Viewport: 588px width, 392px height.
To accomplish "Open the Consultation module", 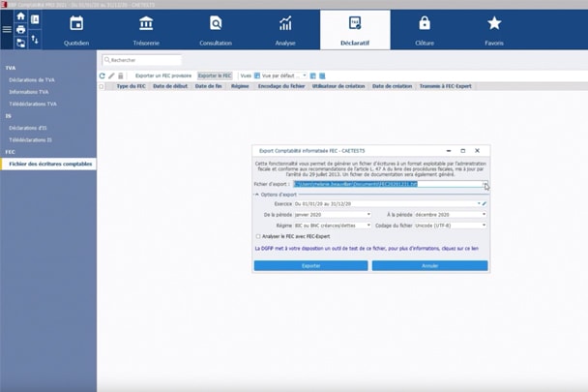I will [216, 29].
